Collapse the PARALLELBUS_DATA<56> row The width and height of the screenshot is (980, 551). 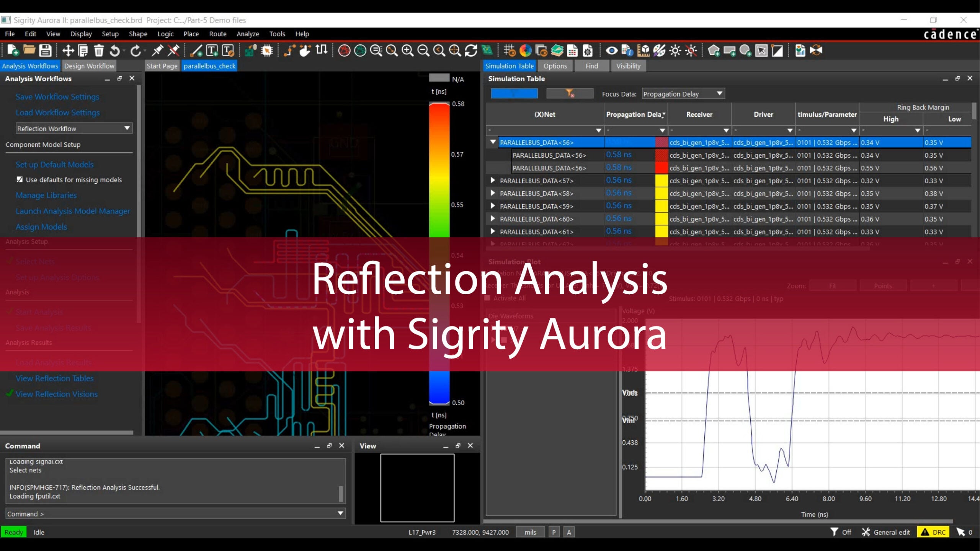pyautogui.click(x=493, y=142)
